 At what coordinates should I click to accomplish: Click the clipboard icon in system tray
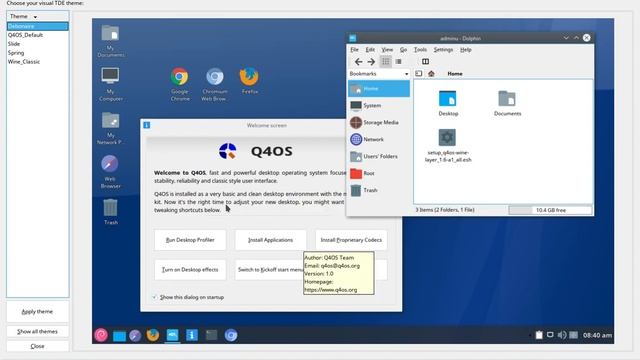539,335
